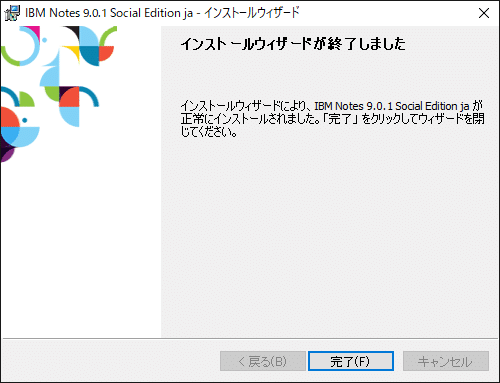The width and height of the screenshot is (500, 383).
Task: Click the IBM Notes title bar text
Action: point(162,13)
